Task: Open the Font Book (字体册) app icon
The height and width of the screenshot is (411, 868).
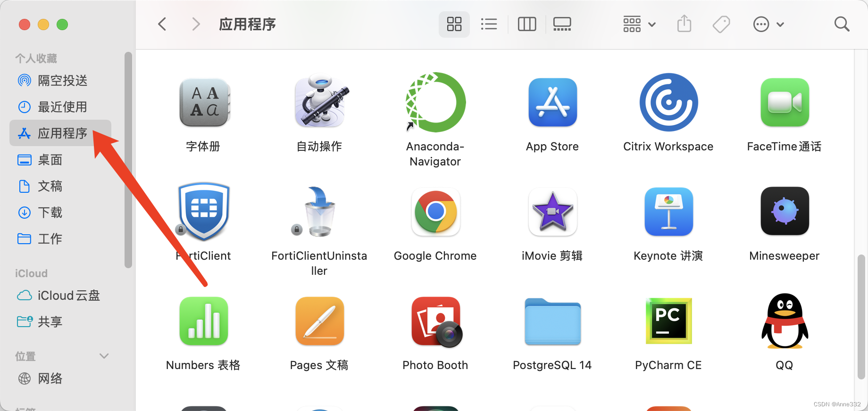Action: click(204, 102)
